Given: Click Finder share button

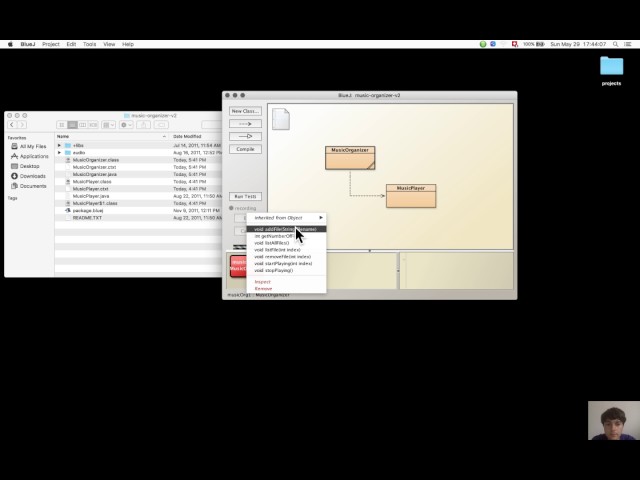Looking at the screenshot, I should pos(143,125).
